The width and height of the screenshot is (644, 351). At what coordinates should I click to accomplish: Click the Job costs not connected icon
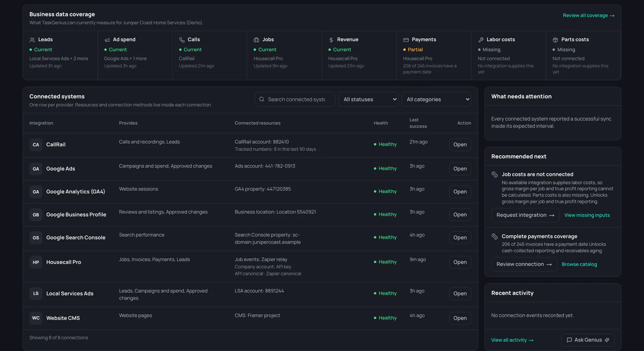pyautogui.click(x=495, y=174)
